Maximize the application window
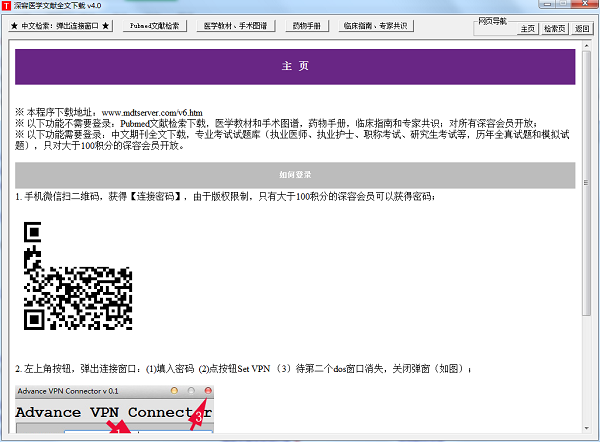This screenshot has height=442, width=600. pos(563,4)
